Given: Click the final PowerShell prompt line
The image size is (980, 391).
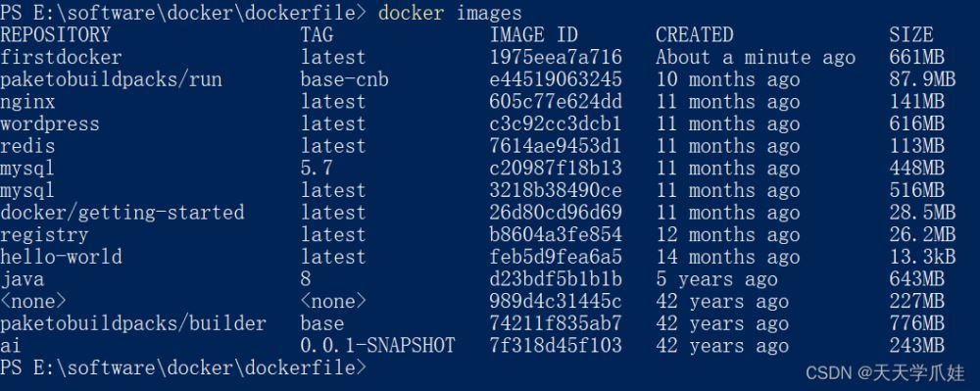Looking at the screenshot, I should (x=182, y=367).
